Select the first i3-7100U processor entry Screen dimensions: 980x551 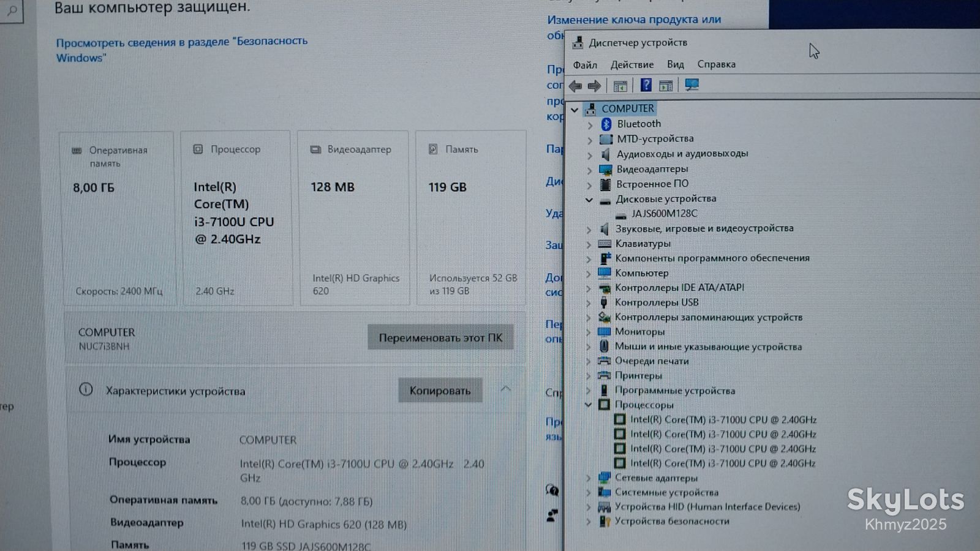[x=723, y=420]
